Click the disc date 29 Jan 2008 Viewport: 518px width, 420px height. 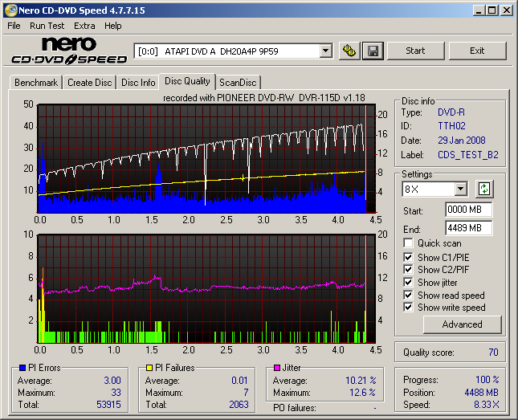[462, 140]
